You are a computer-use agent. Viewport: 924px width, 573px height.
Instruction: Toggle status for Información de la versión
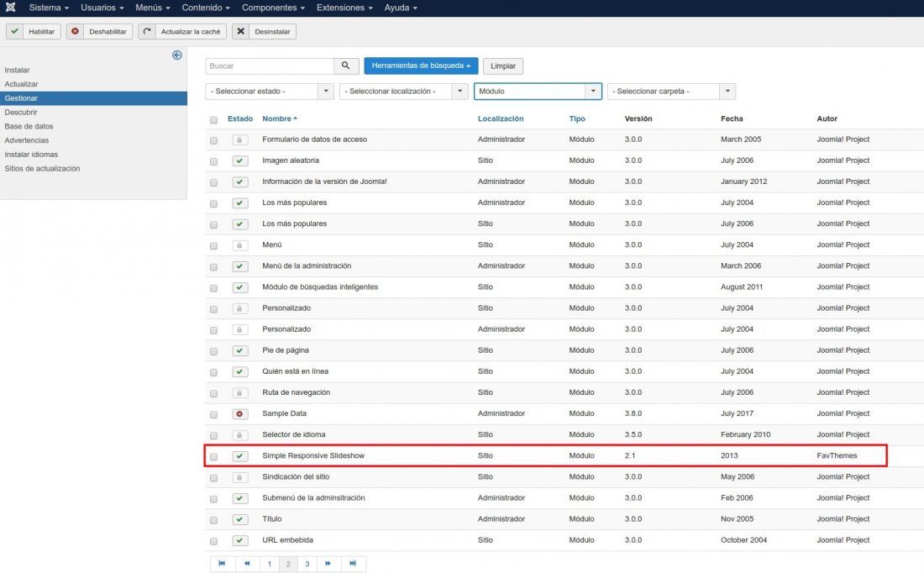pos(240,182)
